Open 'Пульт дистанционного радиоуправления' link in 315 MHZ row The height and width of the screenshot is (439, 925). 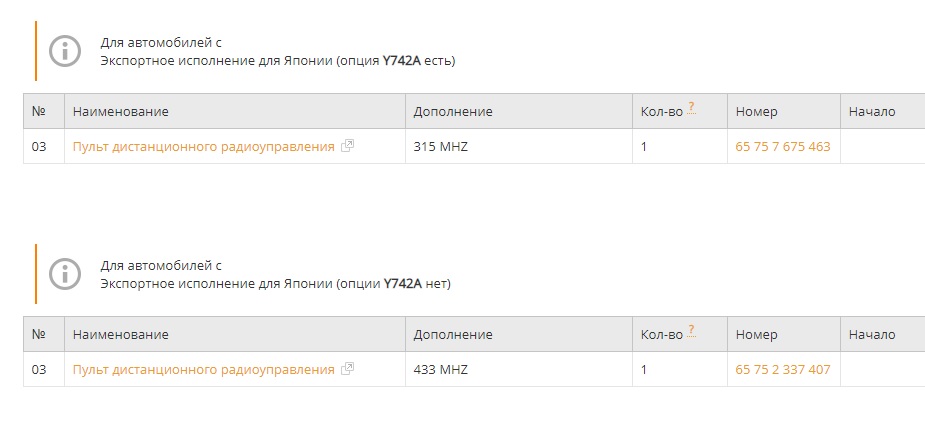(x=203, y=147)
